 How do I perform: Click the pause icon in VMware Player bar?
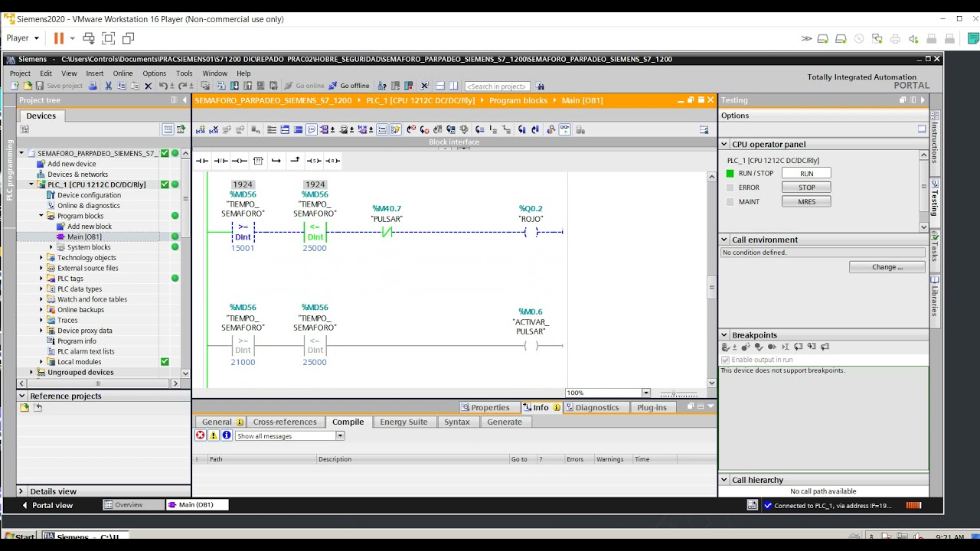pyautogui.click(x=59, y=38)
